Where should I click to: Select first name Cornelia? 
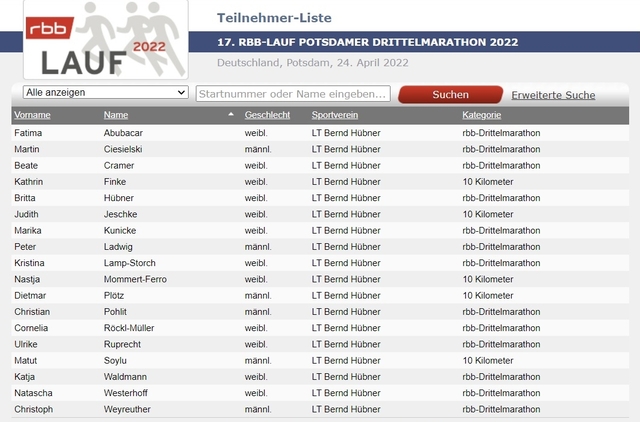(x=31, y=328)
